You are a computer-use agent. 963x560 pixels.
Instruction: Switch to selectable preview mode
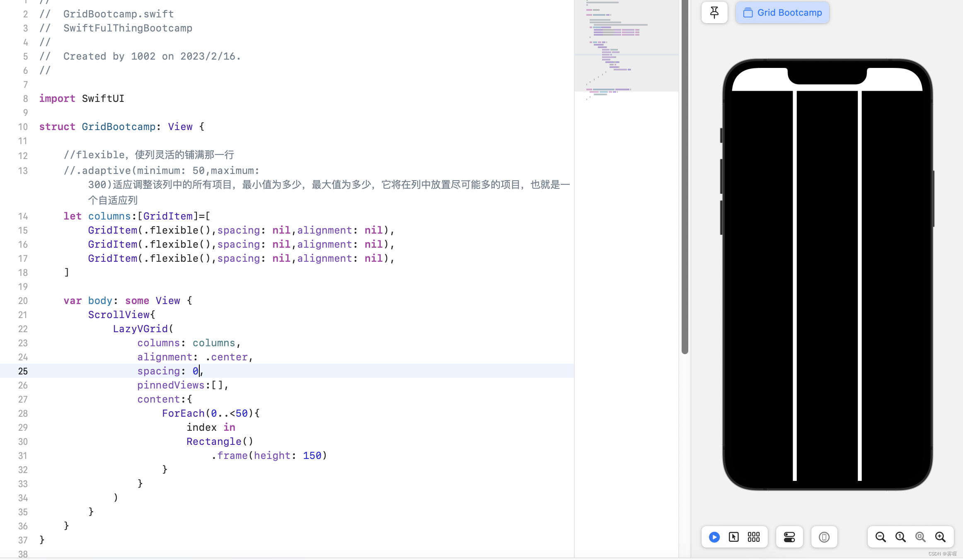(734, 537)
